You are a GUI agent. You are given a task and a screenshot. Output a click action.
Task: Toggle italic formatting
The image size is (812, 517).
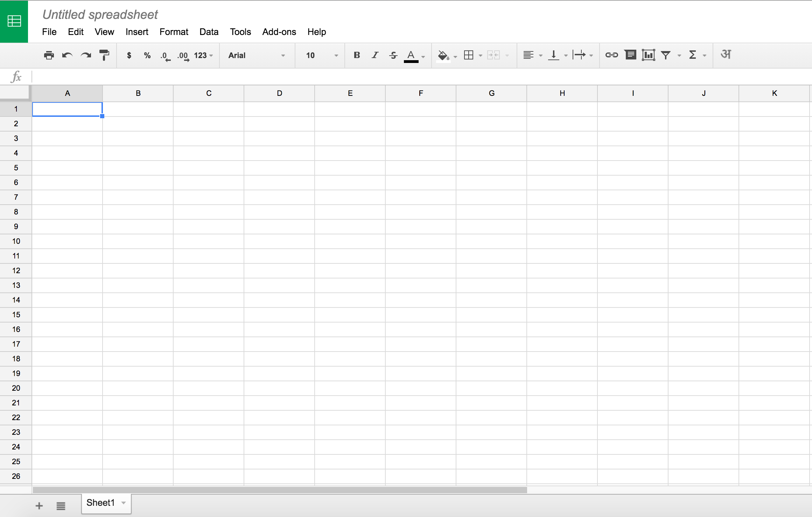click(374, 55)
